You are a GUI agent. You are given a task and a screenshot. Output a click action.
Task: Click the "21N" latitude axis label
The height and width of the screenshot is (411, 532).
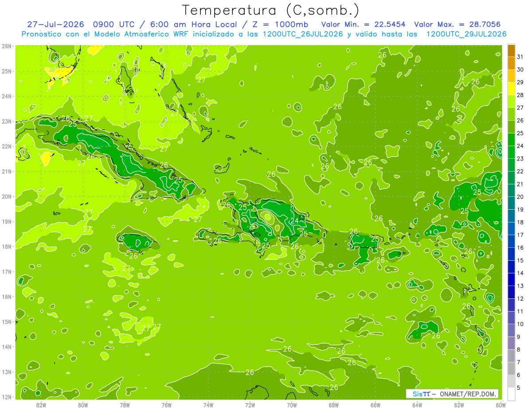coord(7,172)
